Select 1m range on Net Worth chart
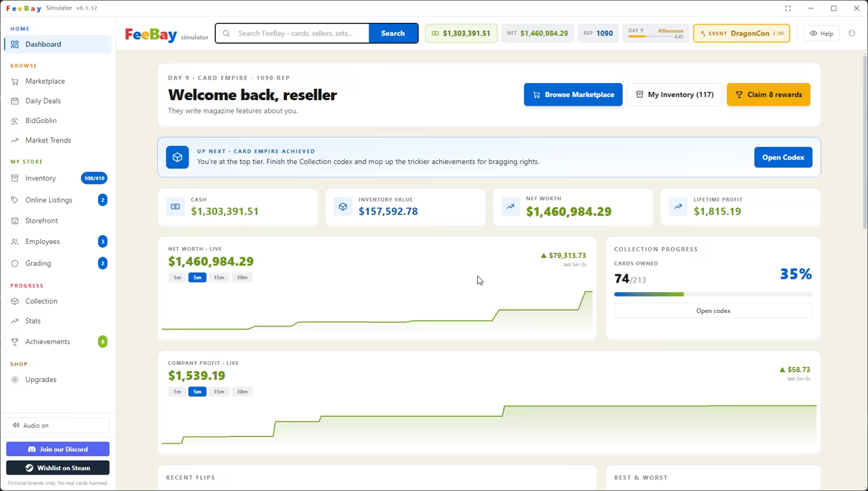Image resolution: width=868 pixels, height=491 pixels. [177, 277]
